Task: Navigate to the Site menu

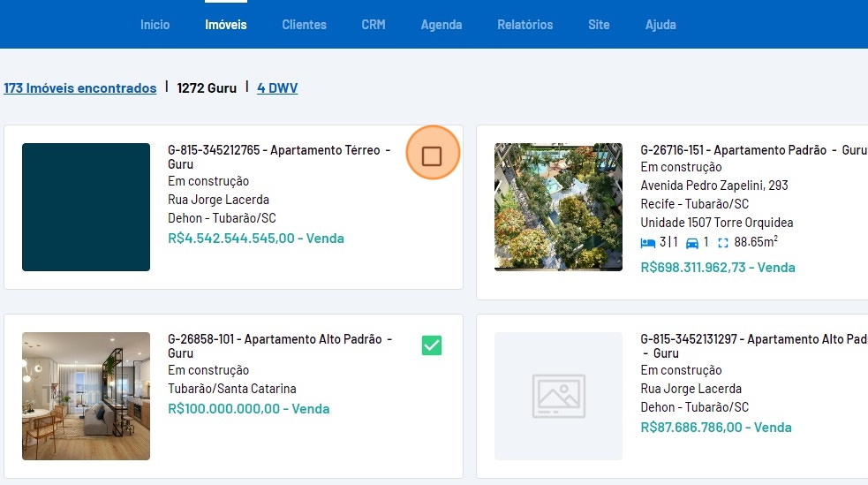Action: tap(599, 25)
